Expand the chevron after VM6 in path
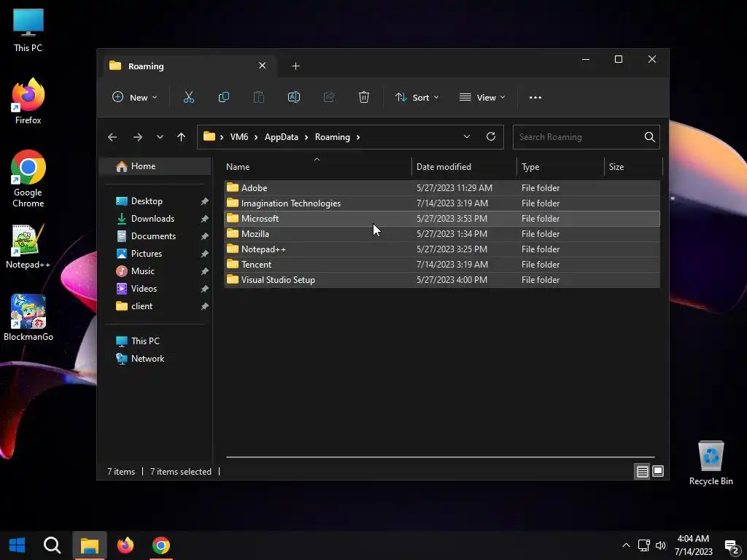The width and height of the screenshot is (747, 560). (256, 137)
